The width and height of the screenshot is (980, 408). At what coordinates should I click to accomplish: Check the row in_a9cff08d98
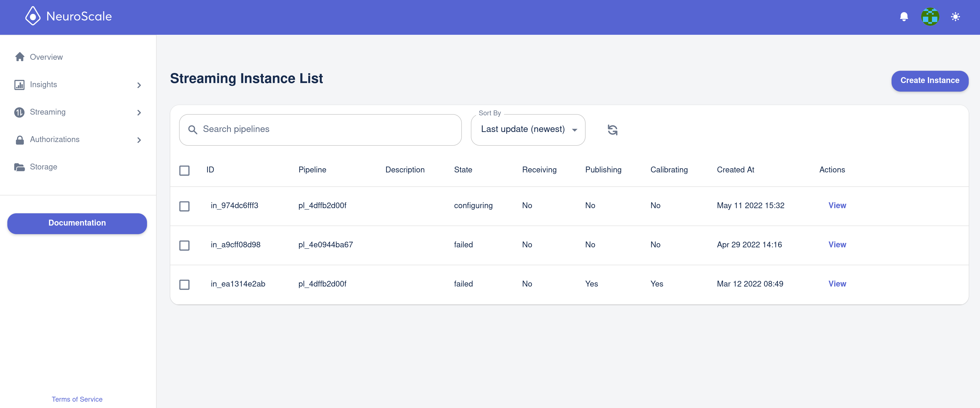coord(184,245)
